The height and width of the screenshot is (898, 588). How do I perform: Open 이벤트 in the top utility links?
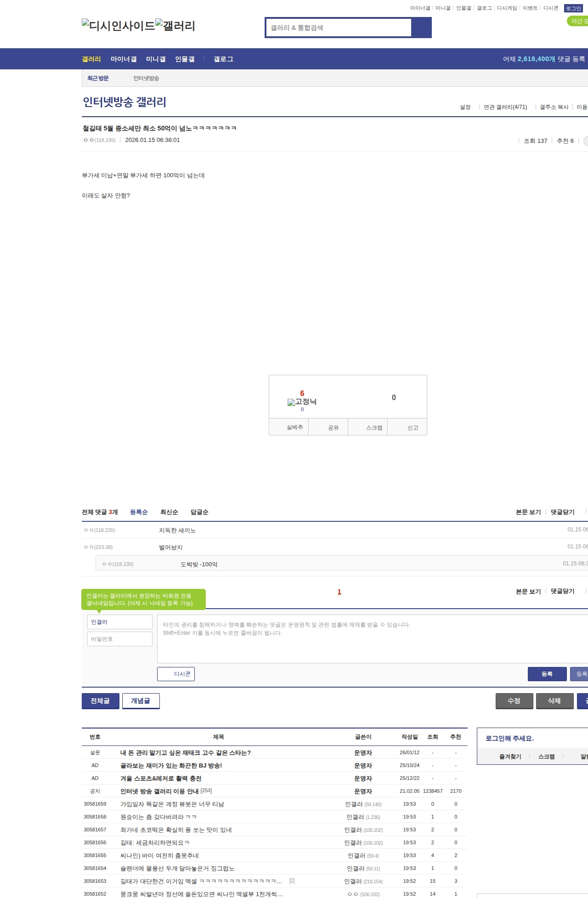click(530, 8)
